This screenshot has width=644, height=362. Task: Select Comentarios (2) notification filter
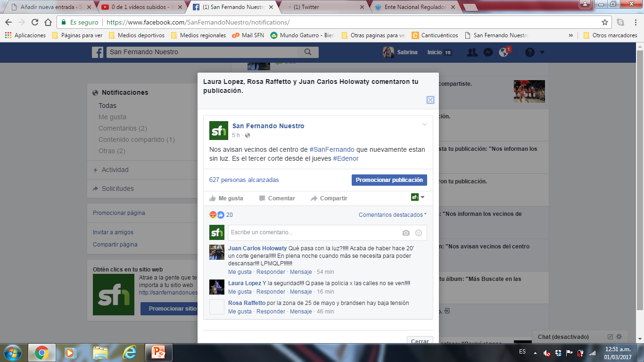[x=123, y=128]
